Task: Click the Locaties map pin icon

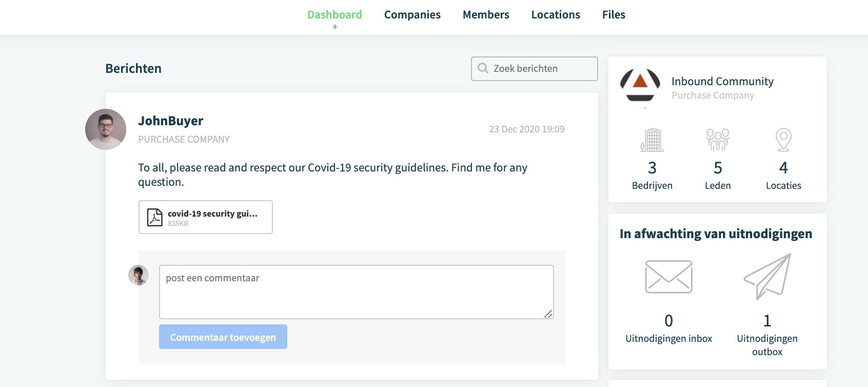Action: coord(783,140)
